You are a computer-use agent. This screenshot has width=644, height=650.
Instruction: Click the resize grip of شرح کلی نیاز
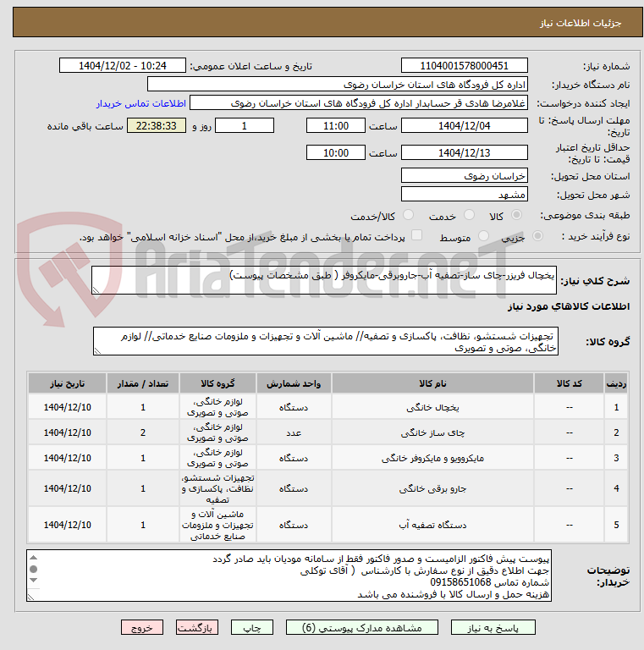pos(96,290)
